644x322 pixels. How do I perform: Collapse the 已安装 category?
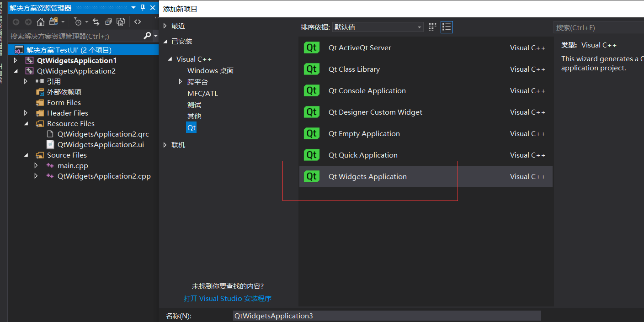[x=165, y=42]
